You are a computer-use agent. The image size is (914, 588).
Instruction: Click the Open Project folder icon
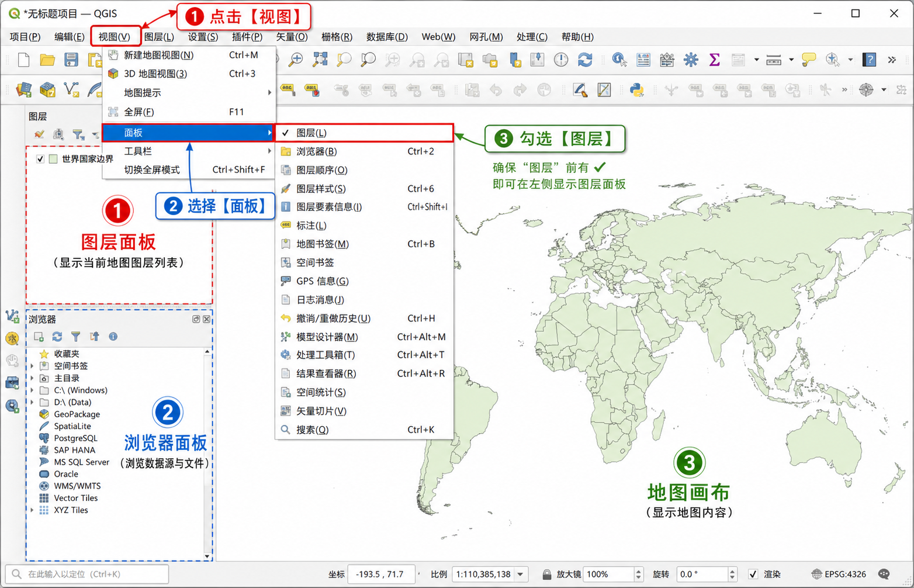47,60
